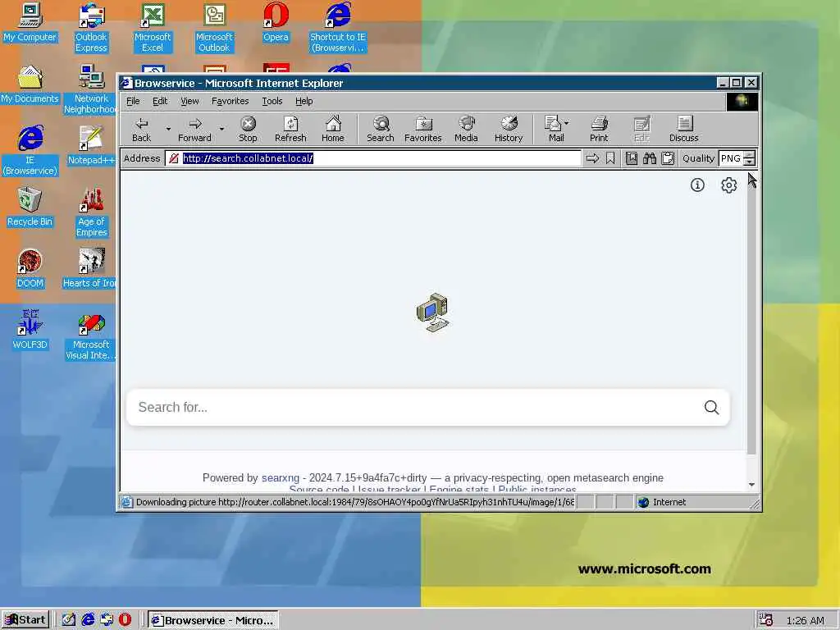Open Outlook Express desktop icon
This screenshot has width=840, height=630.
[x=91, y=28]
